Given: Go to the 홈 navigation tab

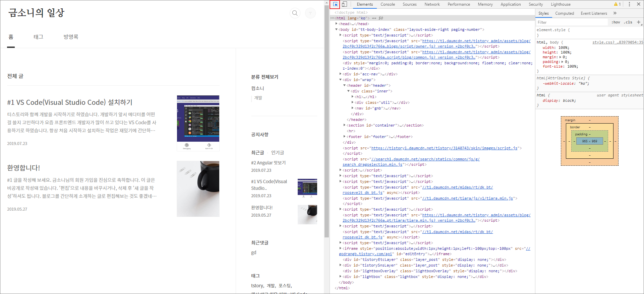Looking at the screenshot, I should pos(11,37).
